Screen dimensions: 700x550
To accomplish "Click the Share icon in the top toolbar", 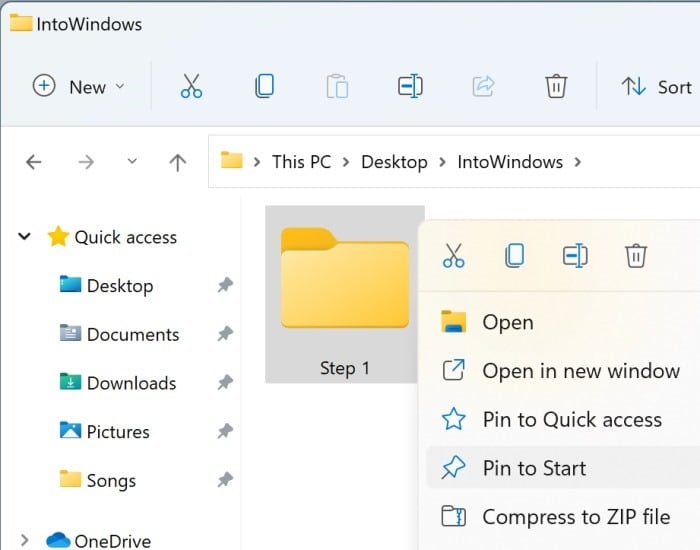I will tap(483, 86).
